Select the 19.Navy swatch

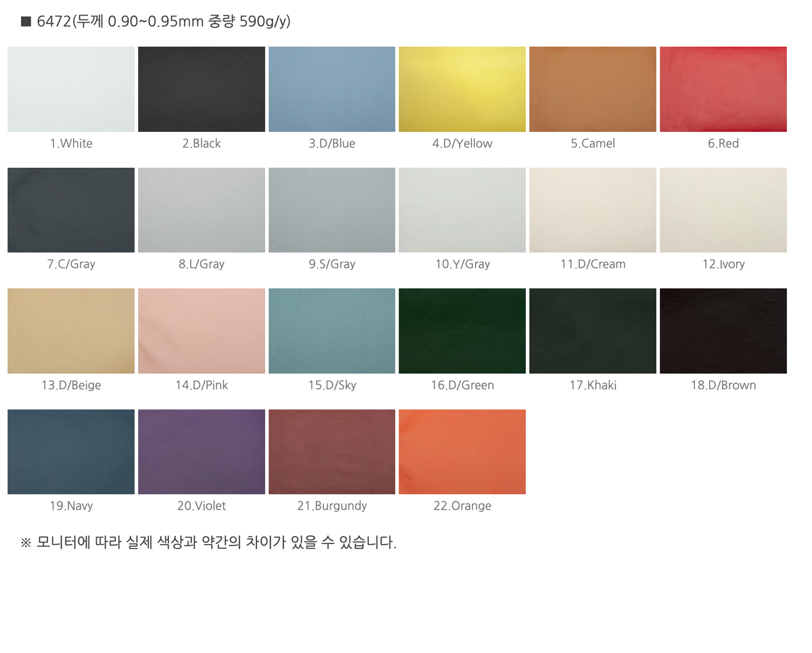coord(71,452)
